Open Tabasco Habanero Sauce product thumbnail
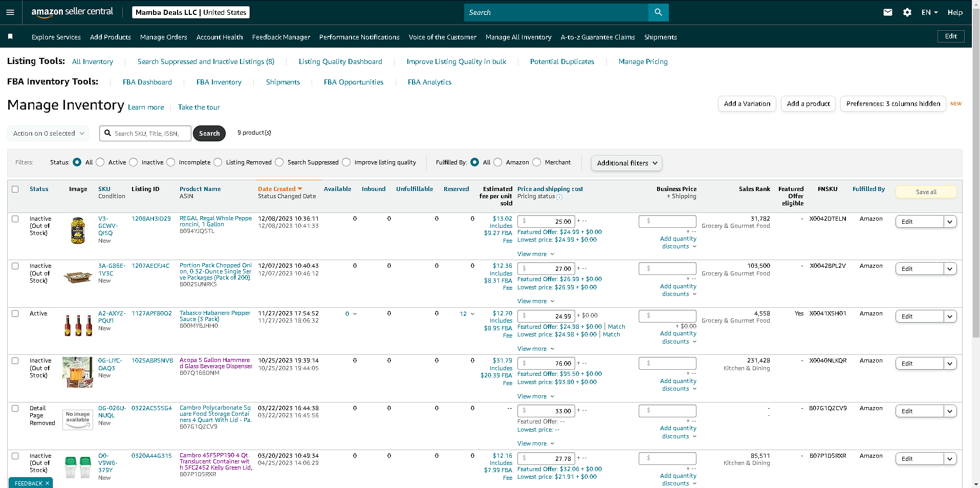Viewport: 980px width, 488px height. pos(78,325)
